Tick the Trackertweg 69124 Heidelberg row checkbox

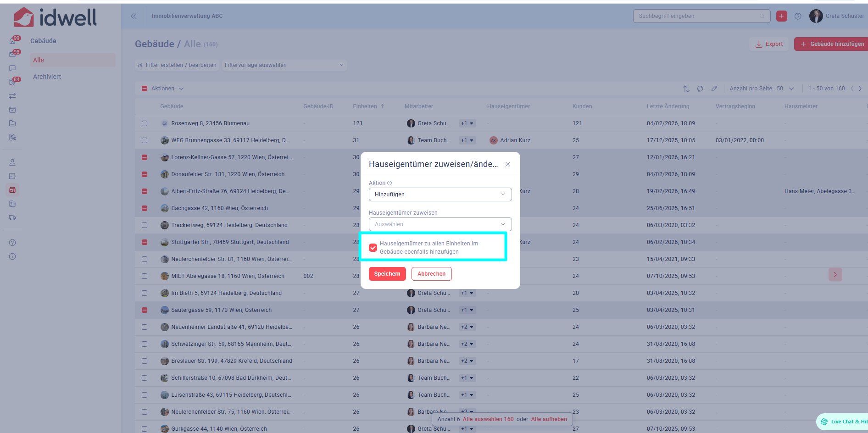(x=145, y=225)
